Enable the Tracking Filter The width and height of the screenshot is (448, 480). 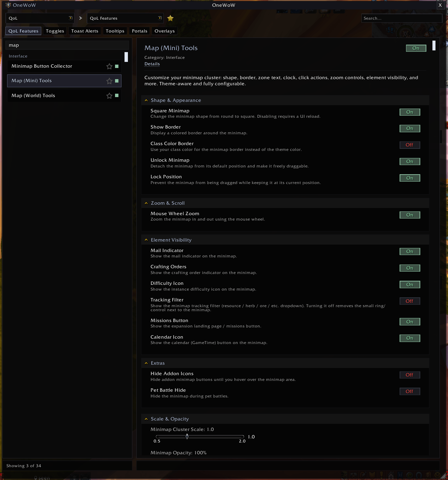click(410, 301)
